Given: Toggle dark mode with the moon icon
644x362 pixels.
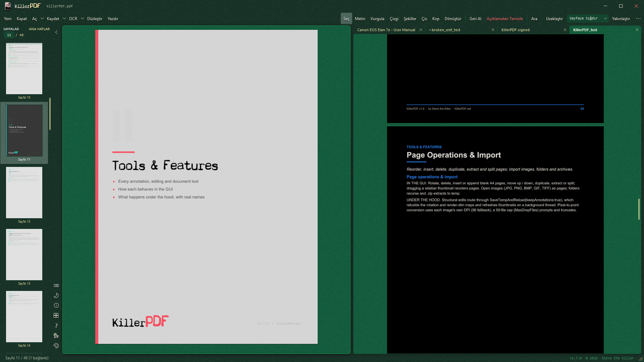Looking at the screenshot, I should 56,296.
